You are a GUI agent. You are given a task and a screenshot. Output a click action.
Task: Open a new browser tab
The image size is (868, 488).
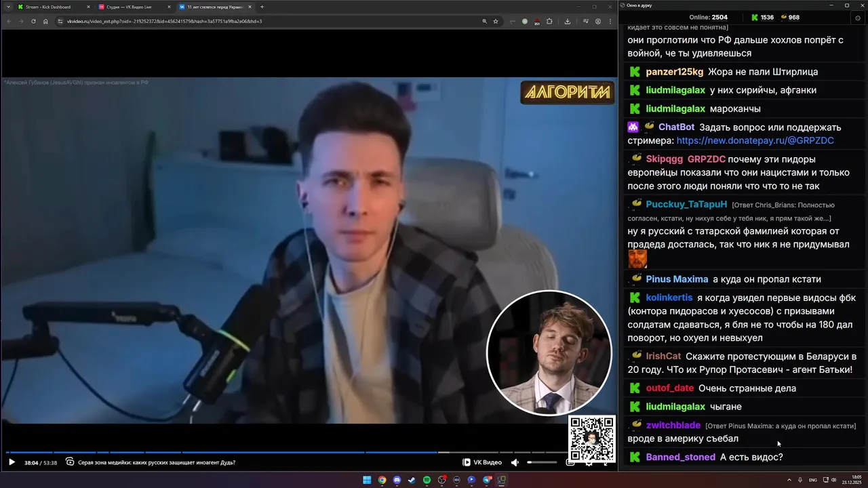pos(262,7)
